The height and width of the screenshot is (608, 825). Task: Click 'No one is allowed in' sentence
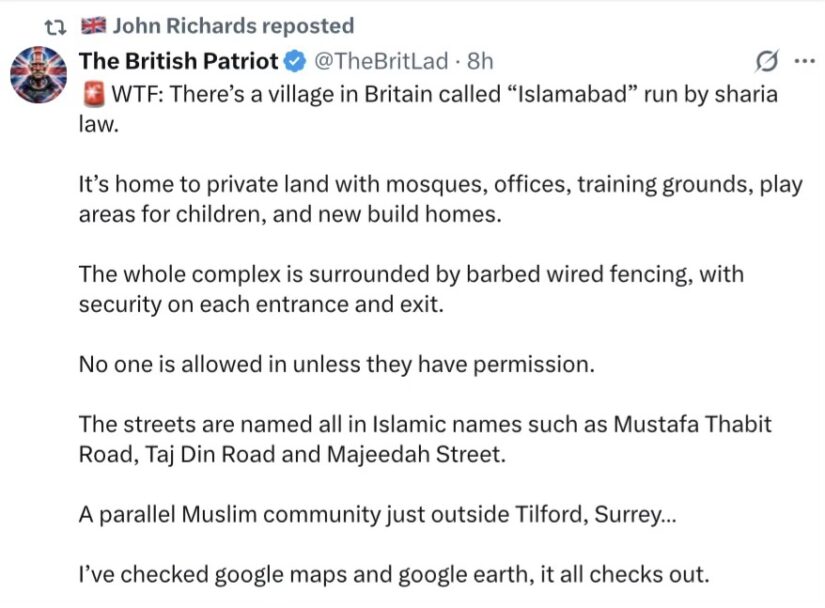(x=337, y=364)
